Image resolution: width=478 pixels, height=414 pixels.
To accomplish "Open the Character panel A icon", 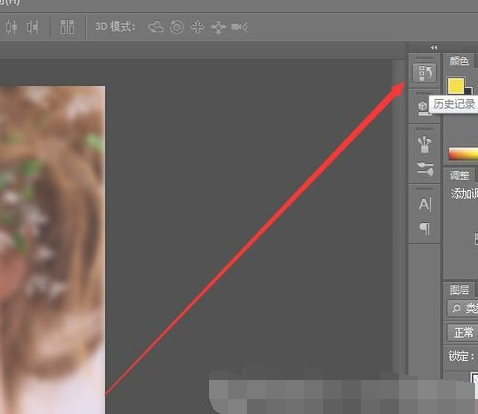I will click(x=425, y=204).
